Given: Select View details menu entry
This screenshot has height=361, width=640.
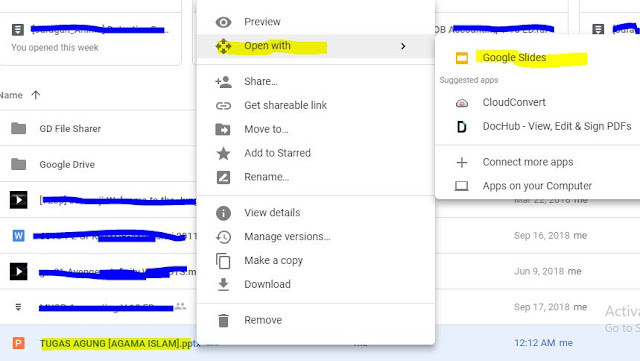Looking at the screenshot, I should [316, 213].
